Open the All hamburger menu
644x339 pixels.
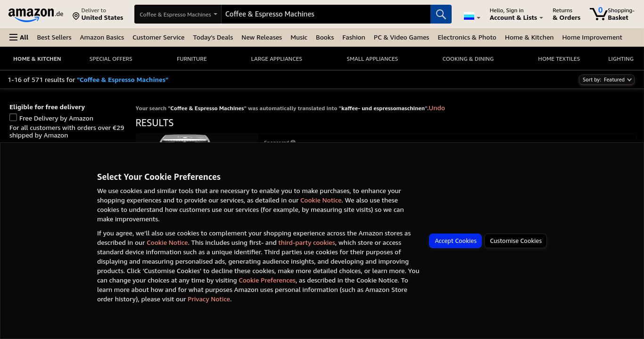19,37
